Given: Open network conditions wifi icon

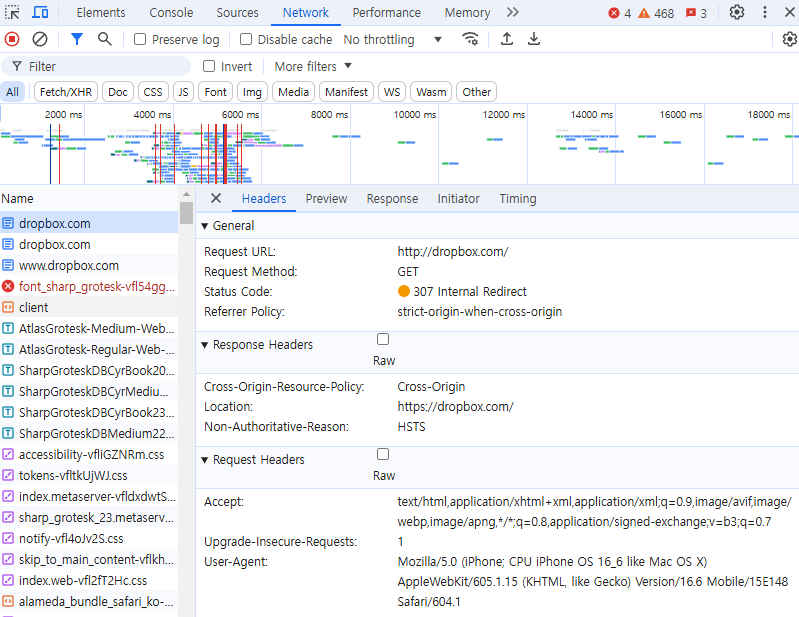Looking at the screenshot, I should (470, 39).
